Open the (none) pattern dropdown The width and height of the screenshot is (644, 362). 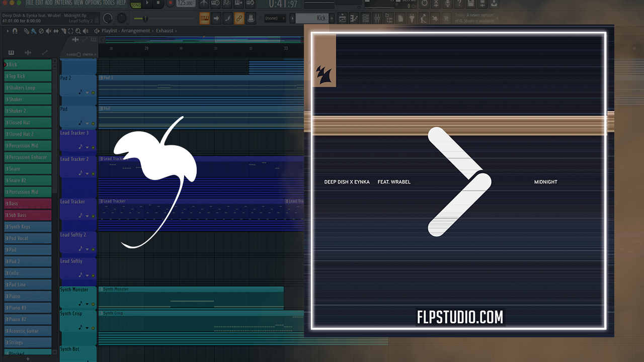coord(275,19)
